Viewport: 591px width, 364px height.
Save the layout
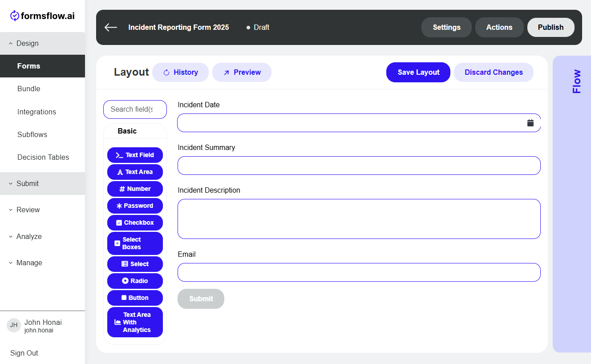[418, 72]
